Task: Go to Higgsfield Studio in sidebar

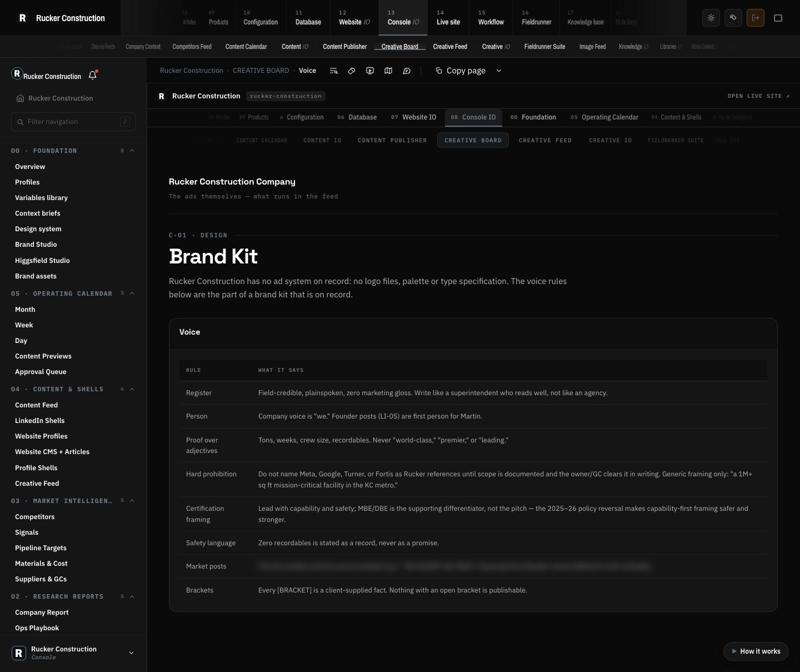Action: 42,261
